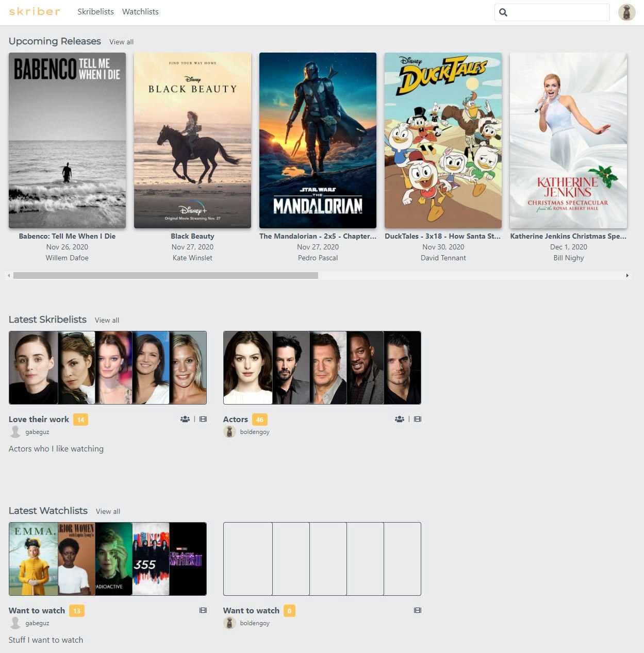Viewport: 644px width, 653px height.
Task: Open gabeguz's Want to watch title
Action: 37,611
